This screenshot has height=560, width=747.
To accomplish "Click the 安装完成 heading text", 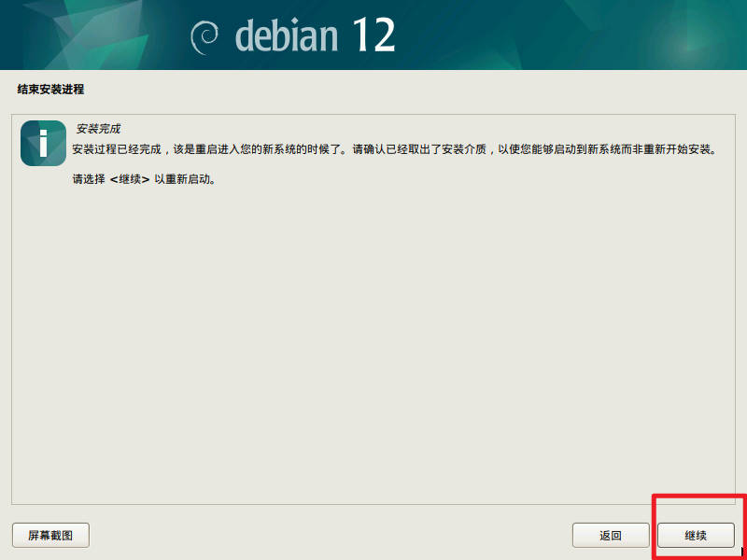I will (99, 129).
